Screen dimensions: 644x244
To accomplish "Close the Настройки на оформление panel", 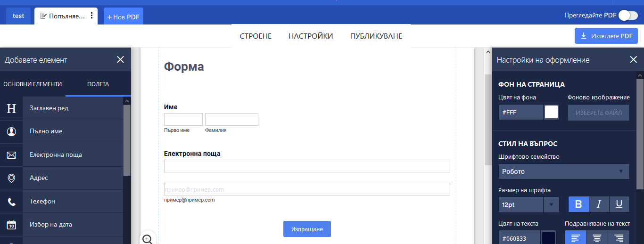I will click(633, 59).
